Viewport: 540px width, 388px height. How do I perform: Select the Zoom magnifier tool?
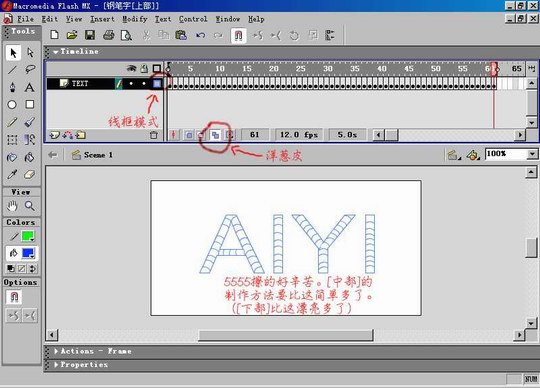[30, 206]
